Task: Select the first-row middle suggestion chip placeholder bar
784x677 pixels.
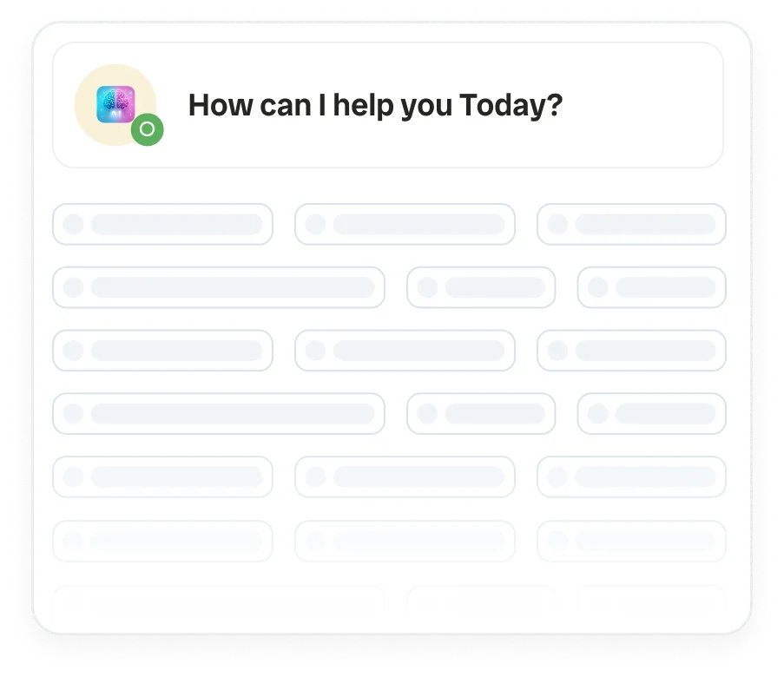Action: tap(418, 224)
